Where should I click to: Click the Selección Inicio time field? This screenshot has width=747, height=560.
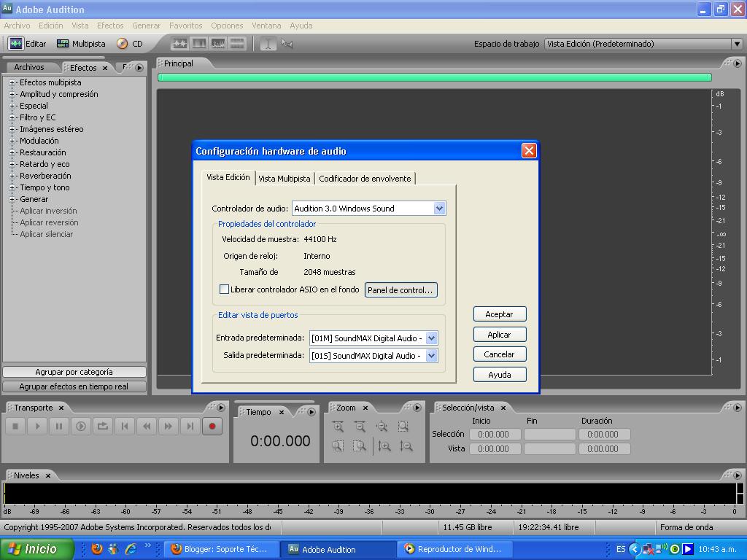[x=495, y=435]
